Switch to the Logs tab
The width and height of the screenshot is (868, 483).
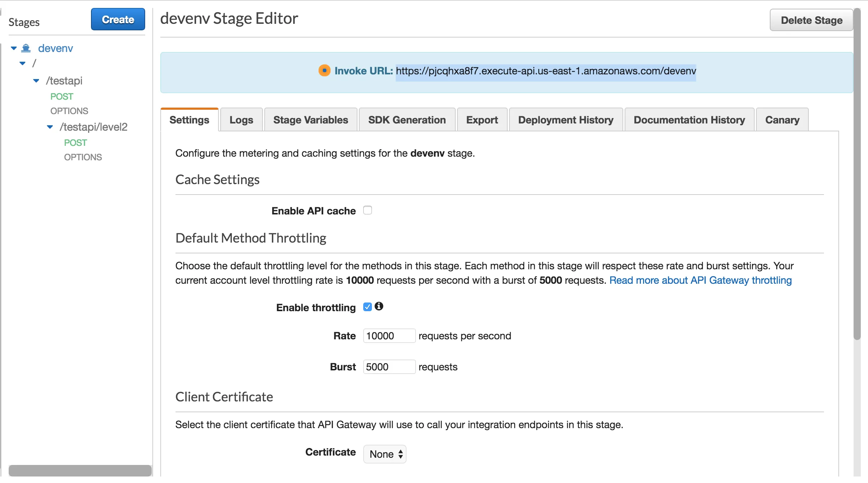pyautogui.click(x=241, y=120)
